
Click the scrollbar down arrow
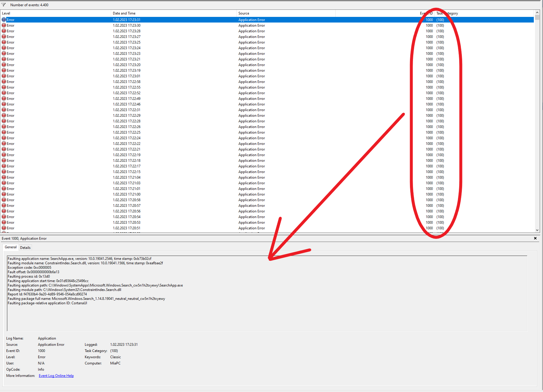(537, 230)
